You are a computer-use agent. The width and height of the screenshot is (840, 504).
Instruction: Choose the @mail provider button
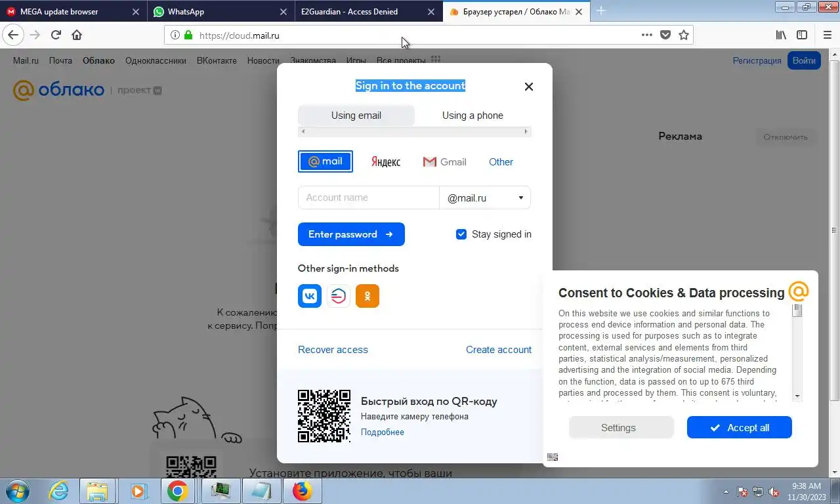(325, 161)
